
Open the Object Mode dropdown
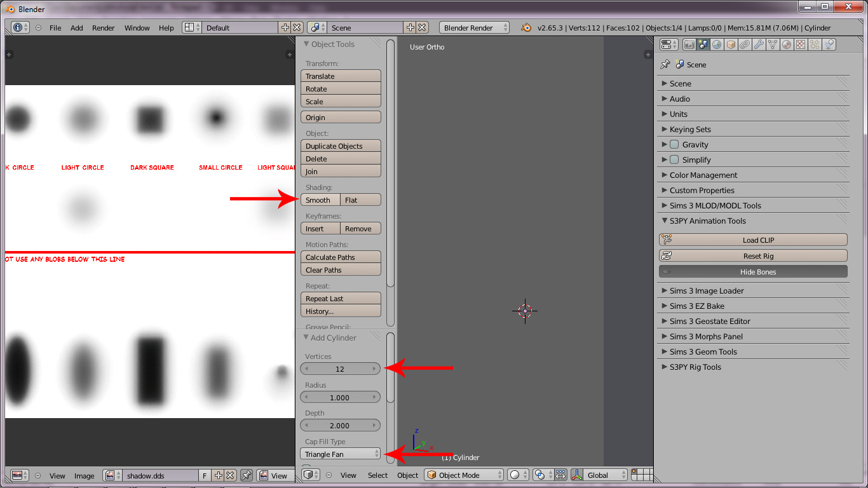(463, 475)
